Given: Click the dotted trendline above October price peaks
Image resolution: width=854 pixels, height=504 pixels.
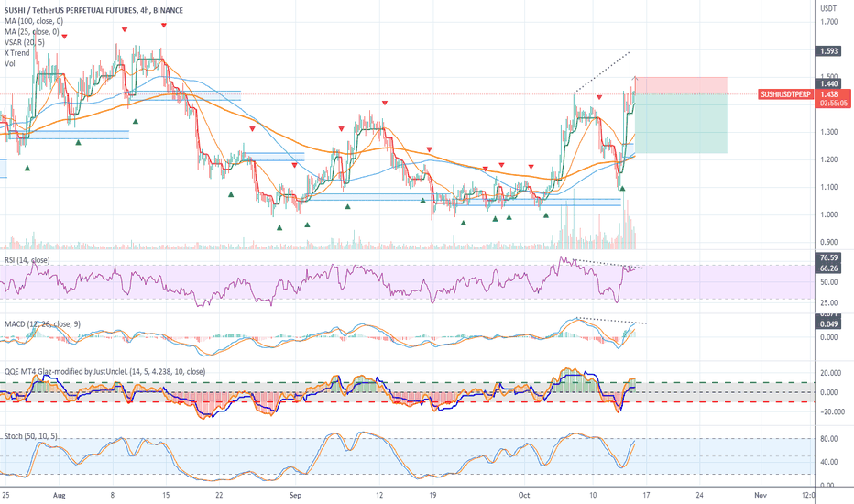Looking at the screenshot, I should point(602,72).
